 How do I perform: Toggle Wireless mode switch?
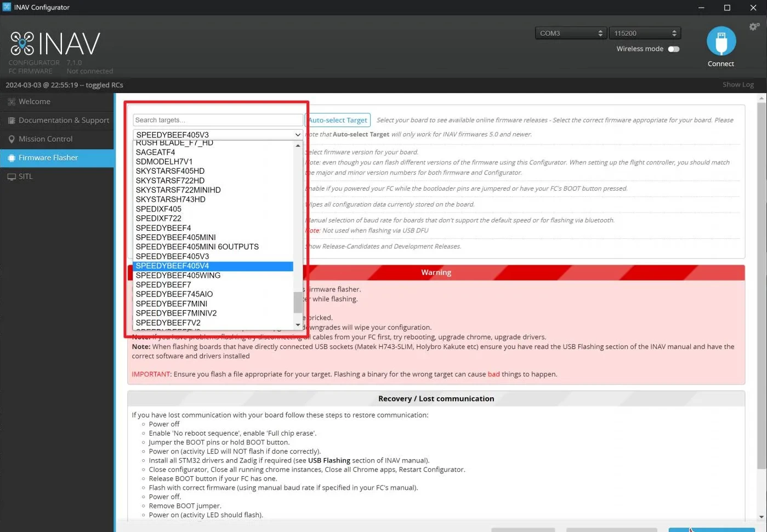[x=674, y=49]
